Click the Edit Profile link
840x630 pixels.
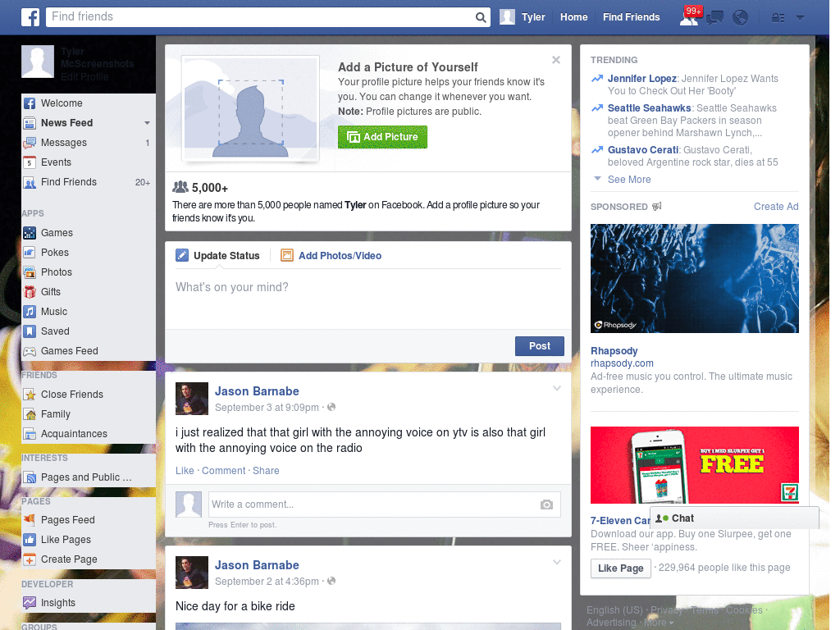click(x=84, y=77)
